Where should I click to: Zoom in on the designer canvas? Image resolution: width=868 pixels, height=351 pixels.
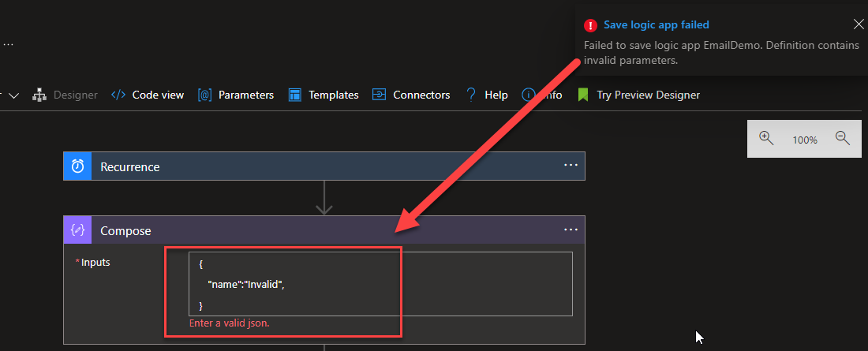765,138
